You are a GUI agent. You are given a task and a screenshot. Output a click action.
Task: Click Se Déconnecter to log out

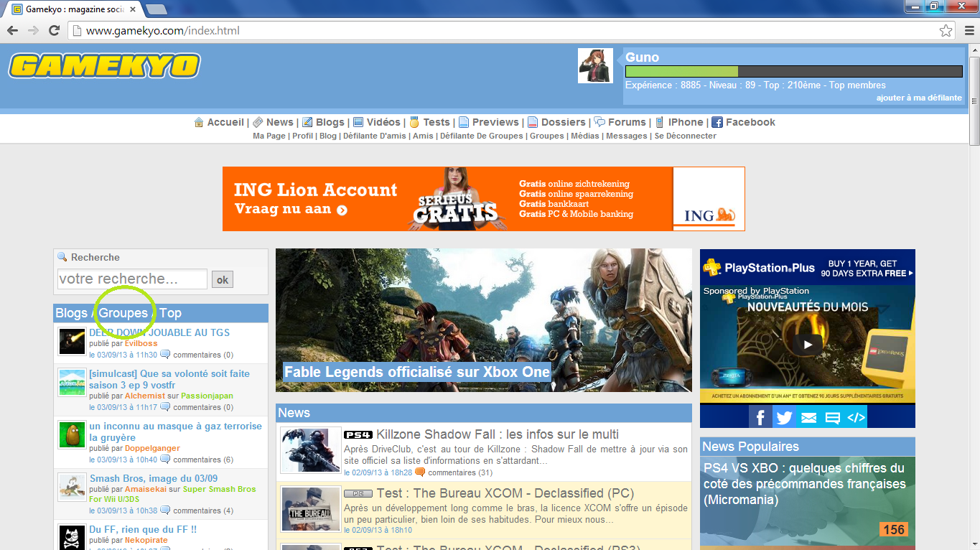(685, 136)
